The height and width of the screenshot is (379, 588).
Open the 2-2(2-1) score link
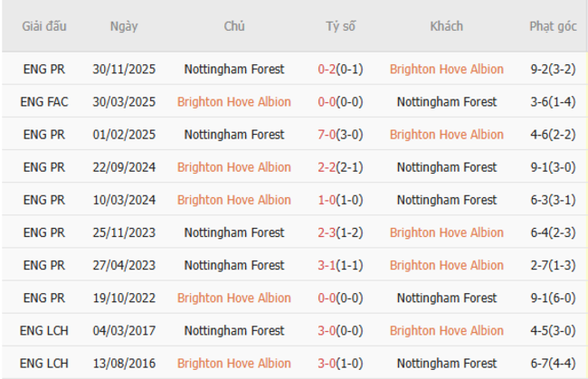click(x=340, y=167)
